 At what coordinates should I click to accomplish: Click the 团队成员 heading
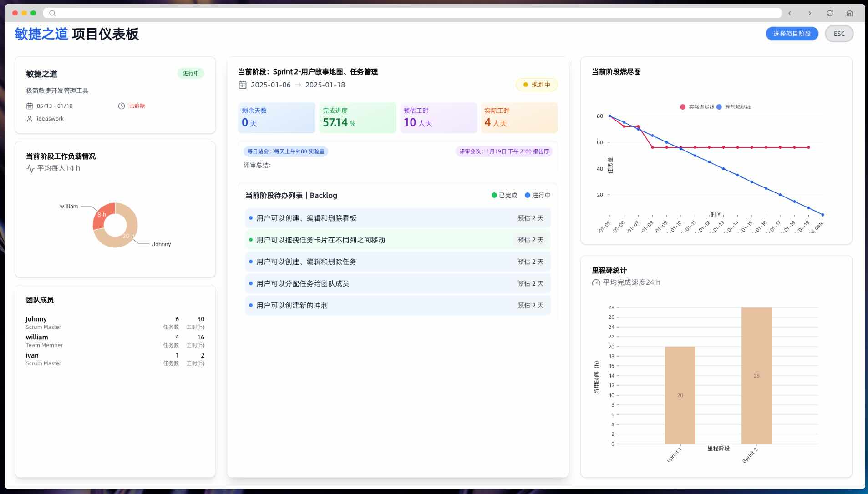tap(40, 300)
